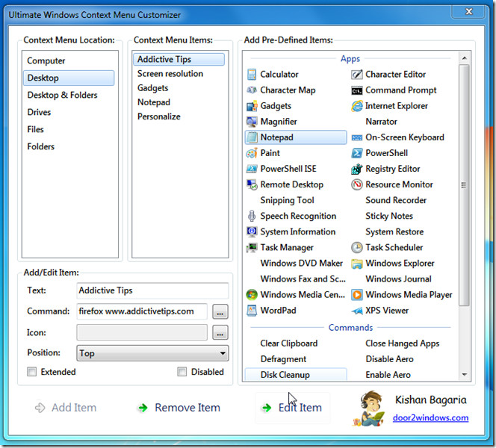Screen dimensions: 496x448
Task: Click the Text input field
Action: coord(152,290)
